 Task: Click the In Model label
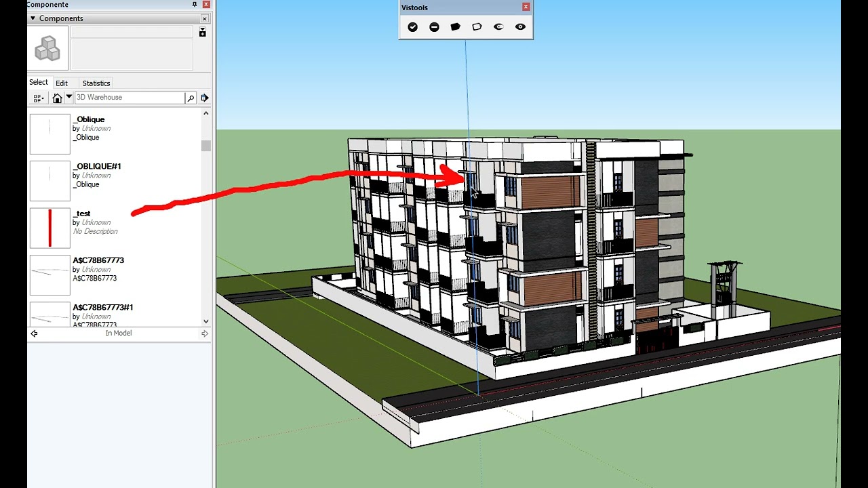click(119, 333)
